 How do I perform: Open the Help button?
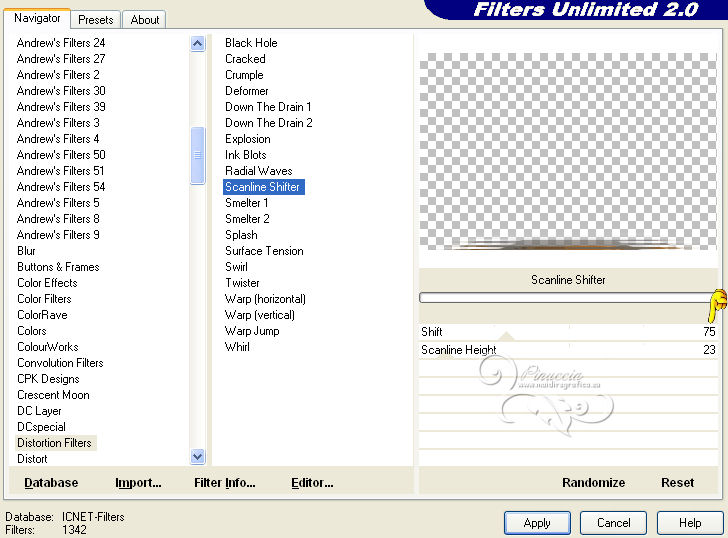[x=690, y=523]
